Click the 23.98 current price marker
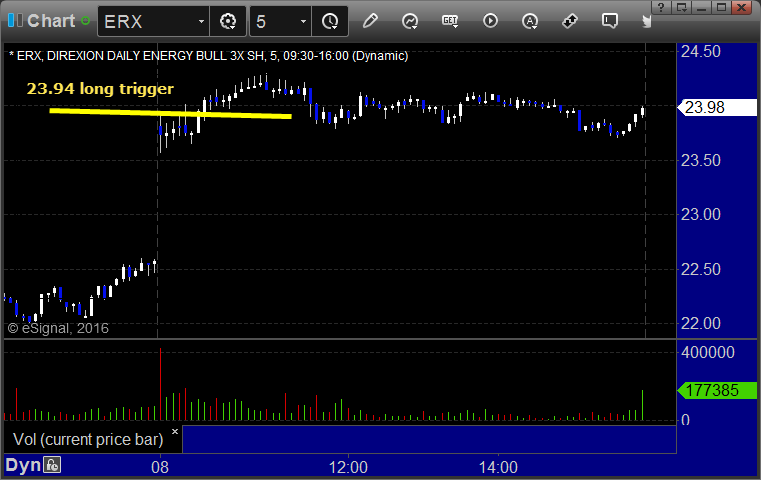The height and width of the screenshot is (480, 761). point(717,107)
